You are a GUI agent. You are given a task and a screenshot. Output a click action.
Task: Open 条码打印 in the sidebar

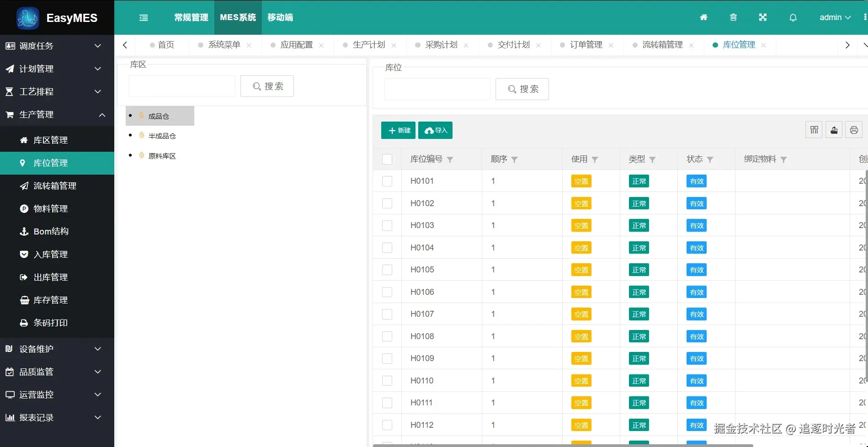(x=57, y=323)
